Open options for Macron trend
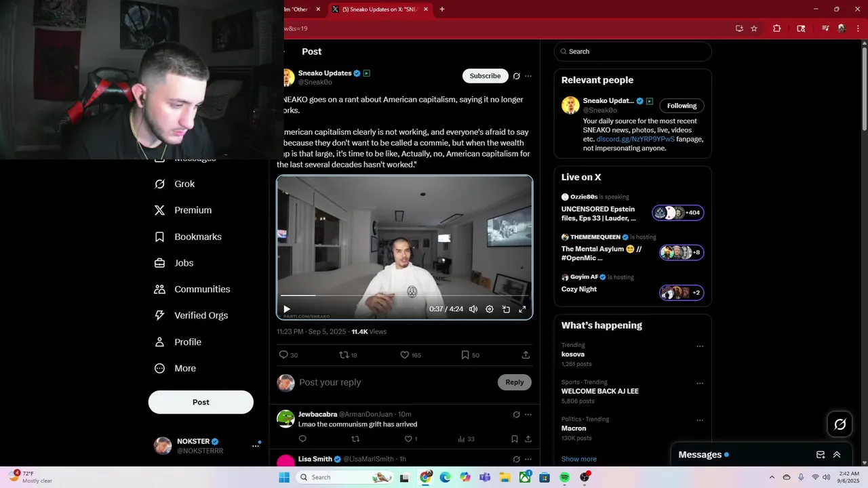The height and width of the screenshot is (488, 868). (x=700, y=421)
